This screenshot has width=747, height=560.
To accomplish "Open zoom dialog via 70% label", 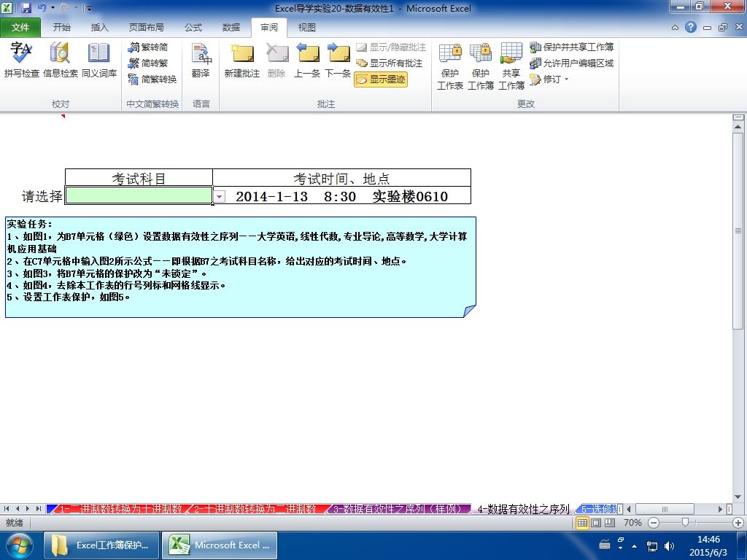I will 632,522.
